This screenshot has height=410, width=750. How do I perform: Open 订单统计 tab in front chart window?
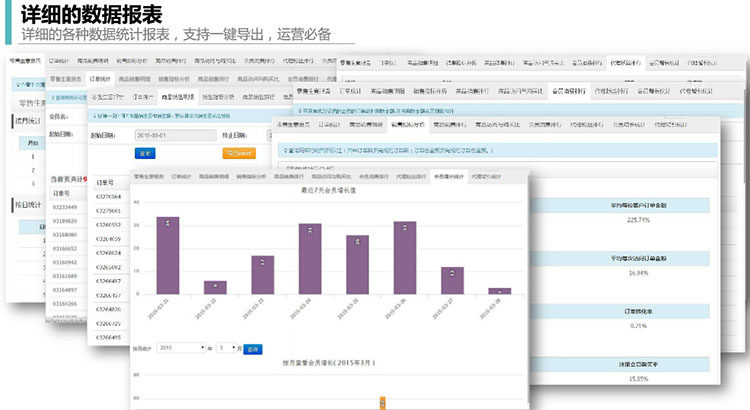pyautogui.click(x=181, y=177)
